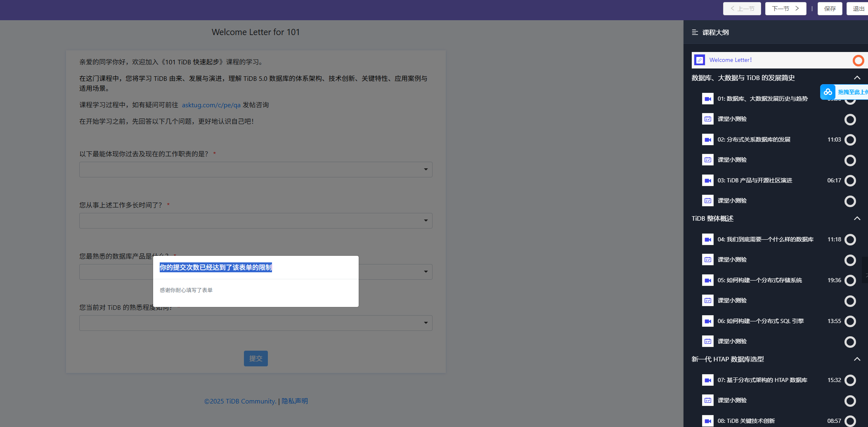Submit the form with 提交 button
The height and width of the screenshot is (427, 868).
[x=256, y=359]
